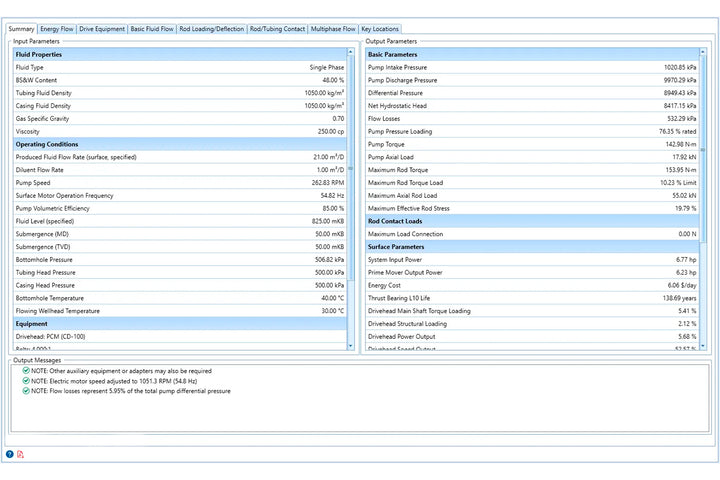Open the Drive Equipment tab
The width and height of the screenshot is (720, 480).
[102, 29]
